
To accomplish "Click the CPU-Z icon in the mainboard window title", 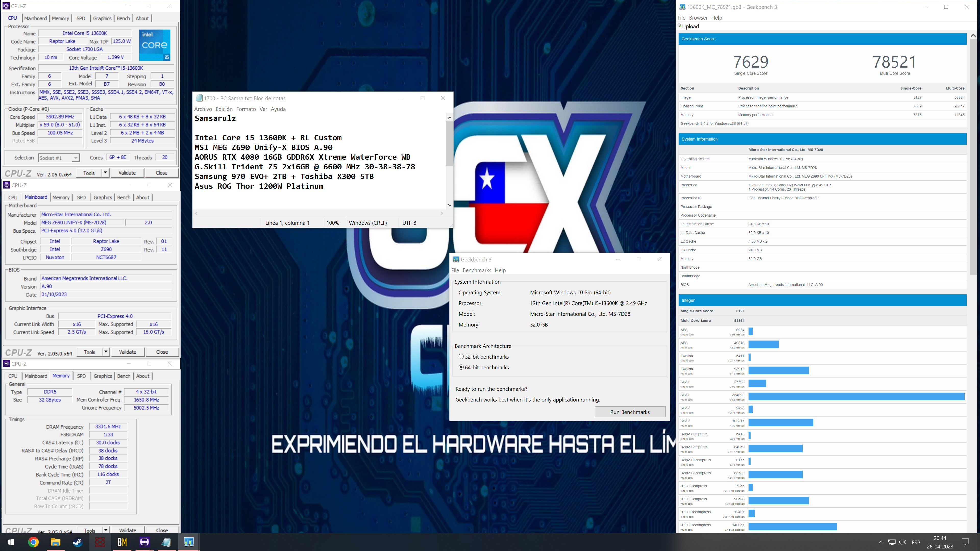I will (6, 185).
